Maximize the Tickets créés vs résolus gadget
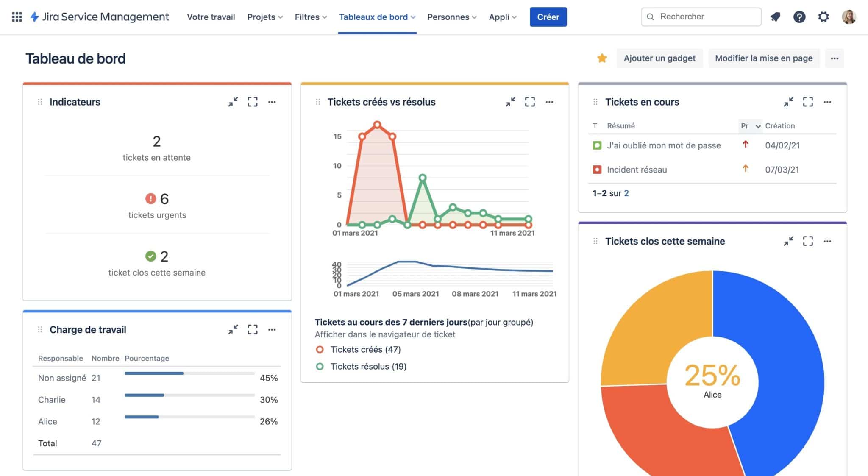The width and height of the screenshot is (868, 476). click(530, 102)
